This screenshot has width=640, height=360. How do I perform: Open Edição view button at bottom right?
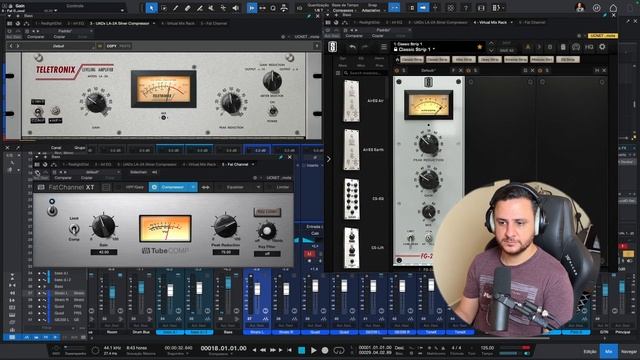coord(590,351)
